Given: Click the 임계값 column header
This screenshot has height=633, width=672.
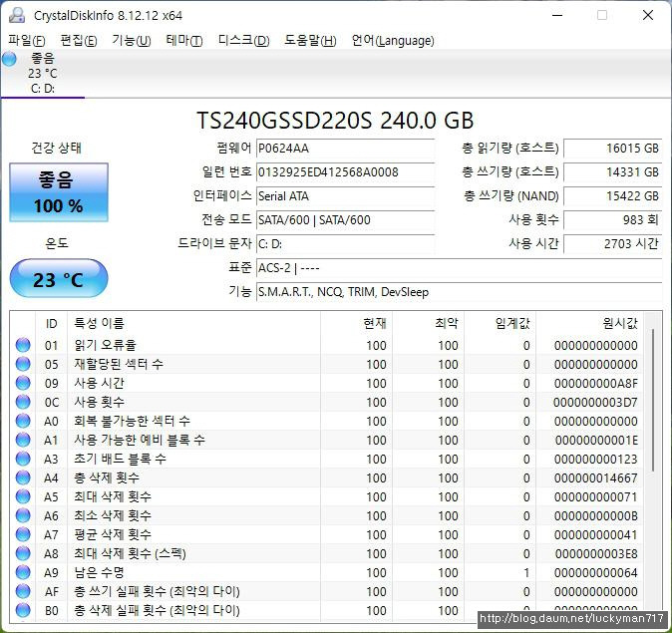Looking at the screenshot, I should coord(501,323).
